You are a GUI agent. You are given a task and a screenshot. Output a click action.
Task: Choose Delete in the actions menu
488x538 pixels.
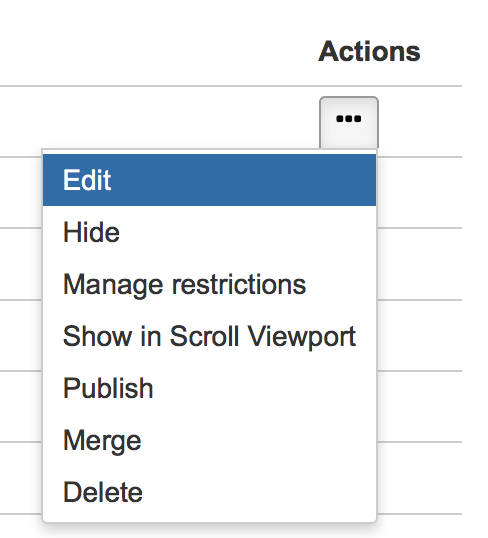tap(209, 492)
